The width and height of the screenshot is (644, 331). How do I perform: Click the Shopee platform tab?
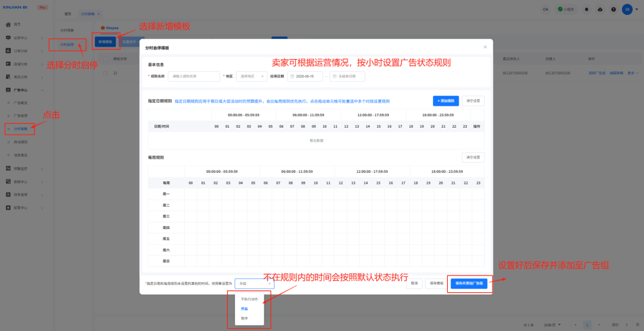coord(110,28)
